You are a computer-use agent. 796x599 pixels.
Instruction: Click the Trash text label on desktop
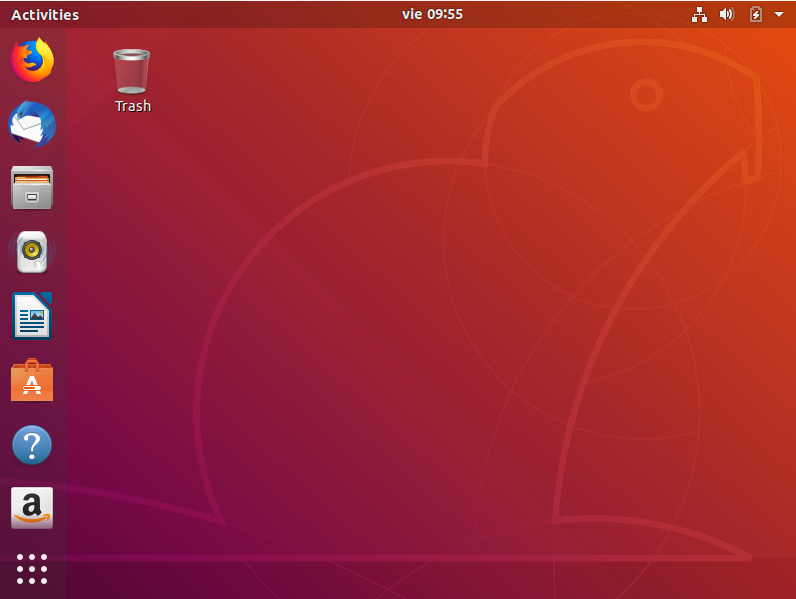pos(132,106)
